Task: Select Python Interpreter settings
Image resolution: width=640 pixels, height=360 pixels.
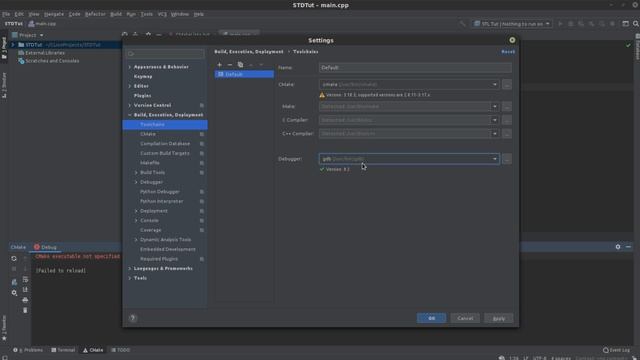Action: coord(162,201)
